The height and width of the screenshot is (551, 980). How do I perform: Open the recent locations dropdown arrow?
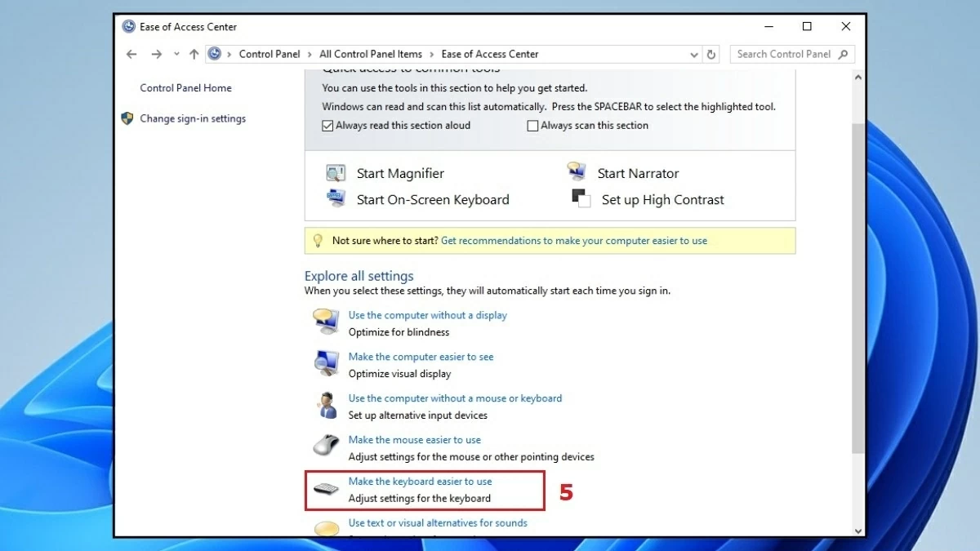click(176, 55)
